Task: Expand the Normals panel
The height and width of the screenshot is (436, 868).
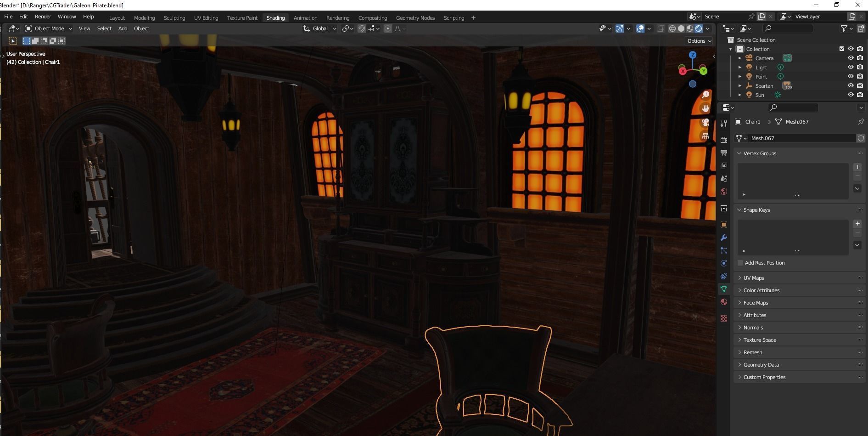Action: point(799,328)
